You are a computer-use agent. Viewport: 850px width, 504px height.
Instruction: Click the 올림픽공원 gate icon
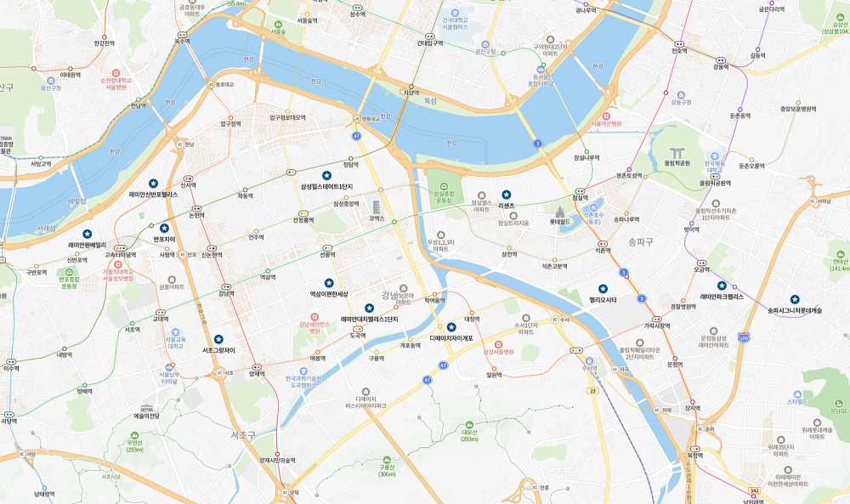[x=677, y=153]
